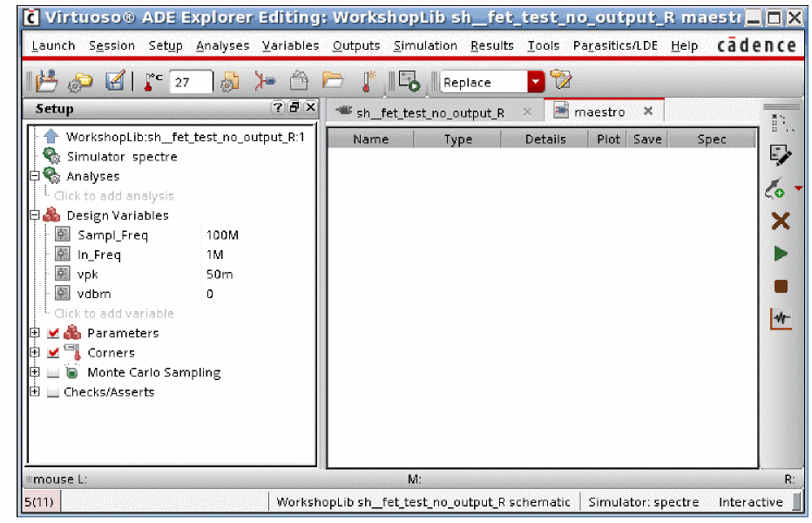The width and height of the screenshot is (812, 523).
Task: Click the edit output pencil icon
Action: click(x=781, y=155)
